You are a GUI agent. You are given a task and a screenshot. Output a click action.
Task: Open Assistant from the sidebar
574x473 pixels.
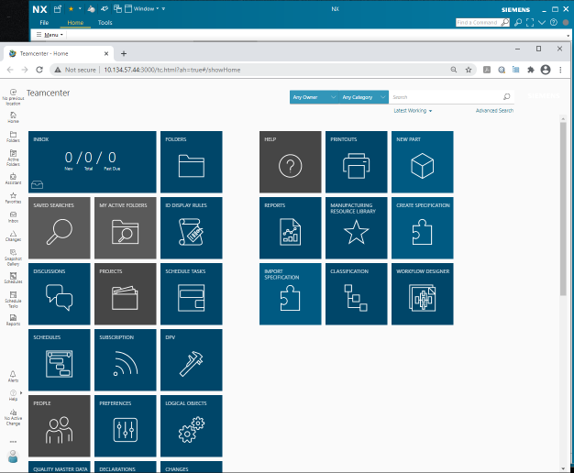[x=13, y=179]
